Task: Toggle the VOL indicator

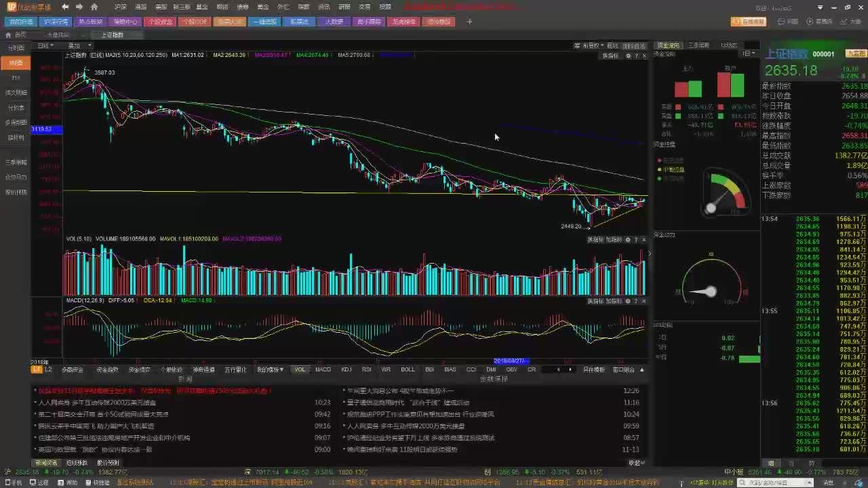Action: (x=300, y=369)
